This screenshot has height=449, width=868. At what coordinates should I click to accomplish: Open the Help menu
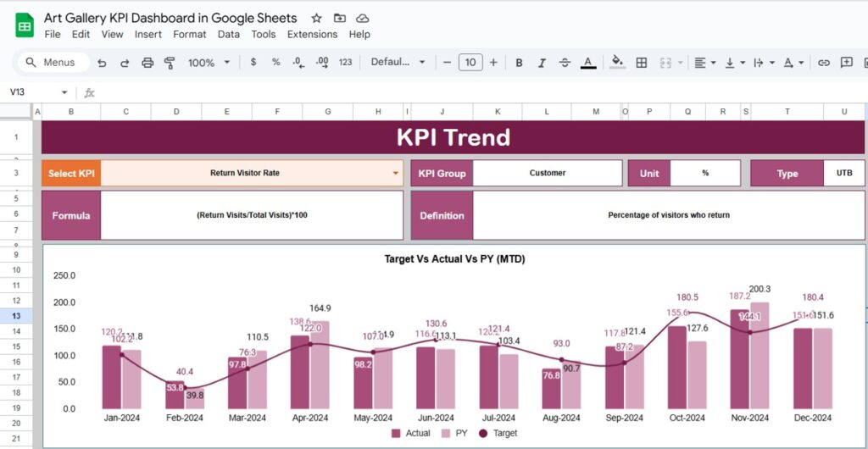click(359, 34)
